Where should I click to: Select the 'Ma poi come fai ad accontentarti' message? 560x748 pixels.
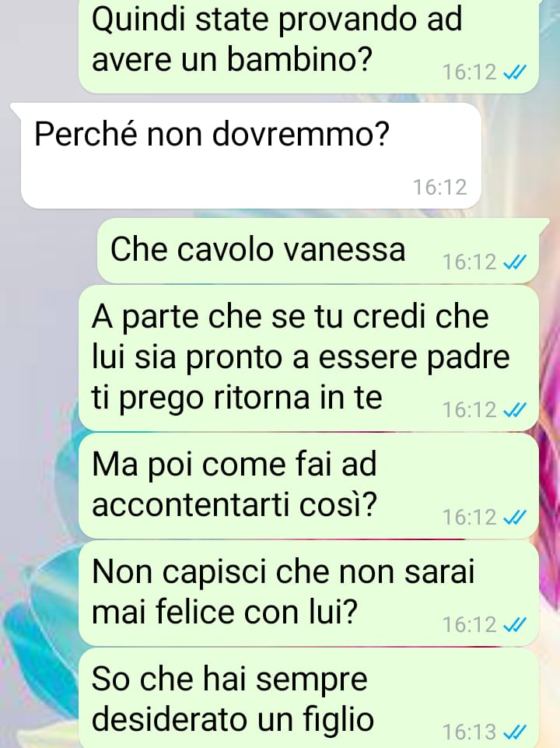(x=308, y=486)
